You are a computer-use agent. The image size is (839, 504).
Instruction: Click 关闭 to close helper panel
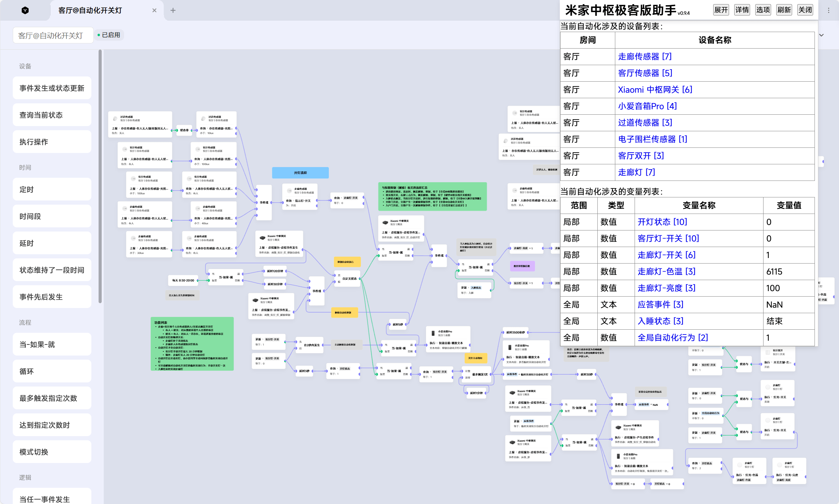pos(805,10)
